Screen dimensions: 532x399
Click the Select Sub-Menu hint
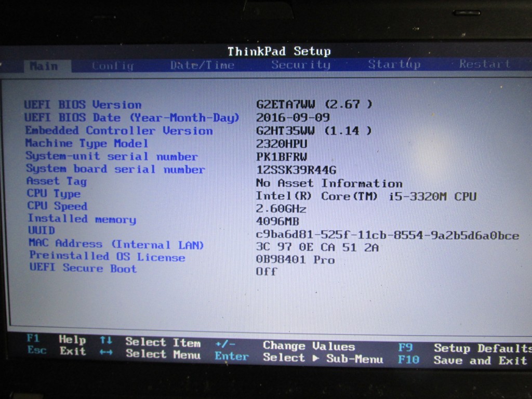323,358
